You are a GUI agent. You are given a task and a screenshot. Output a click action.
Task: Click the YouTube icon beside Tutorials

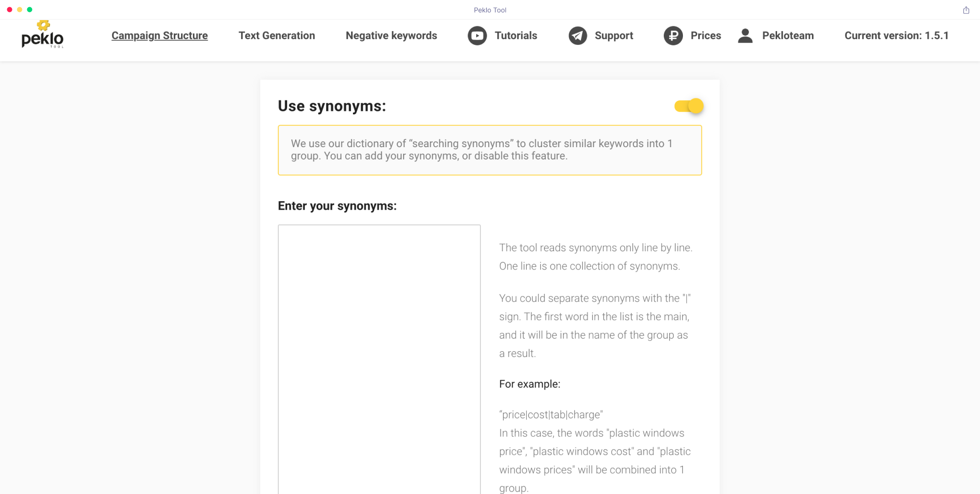[x=477, y=36]
